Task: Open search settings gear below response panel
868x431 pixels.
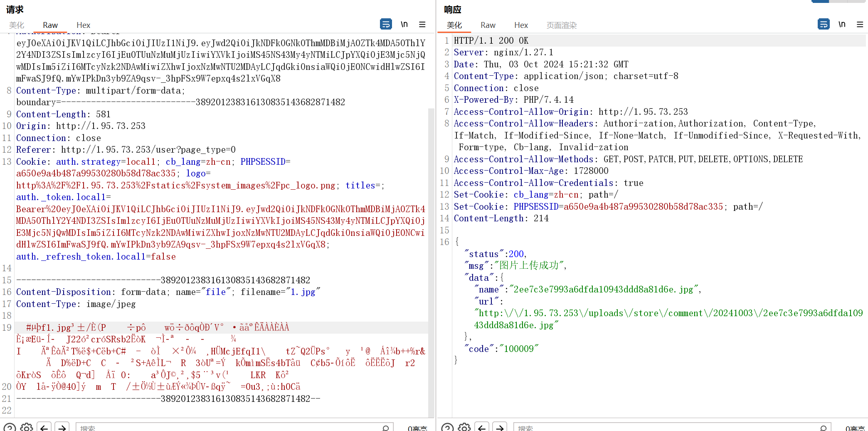Action: [464, 427]
